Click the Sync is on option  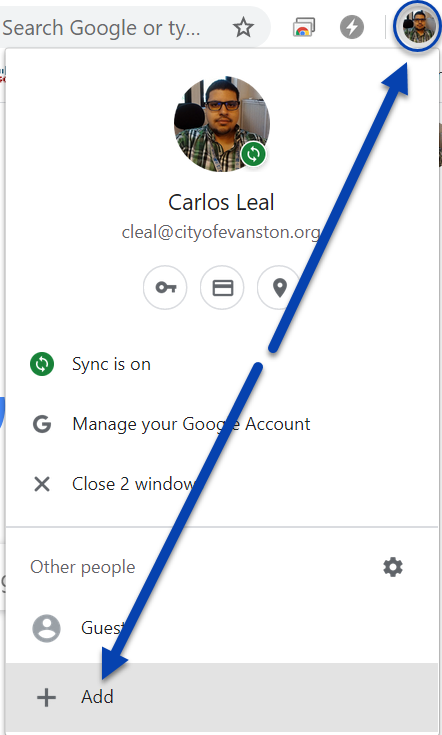coord(222,364)
